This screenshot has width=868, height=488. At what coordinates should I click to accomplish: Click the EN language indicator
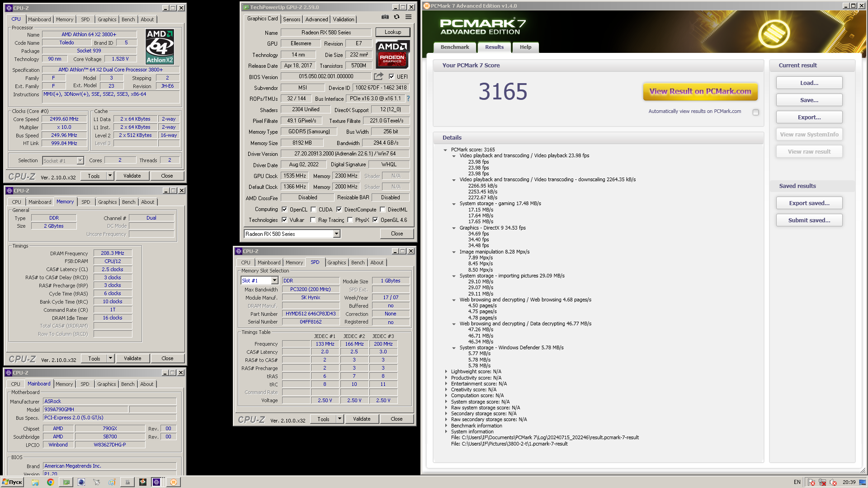point(797,482)
